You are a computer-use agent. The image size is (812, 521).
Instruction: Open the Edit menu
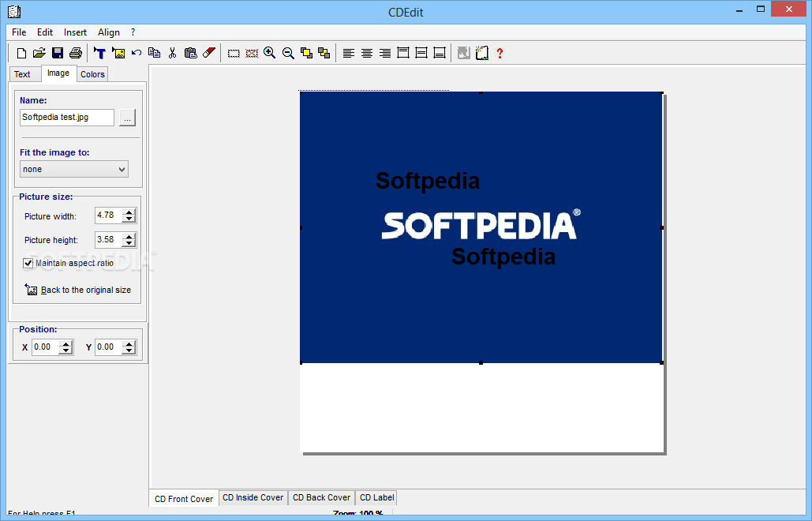(x=45, y=32)
